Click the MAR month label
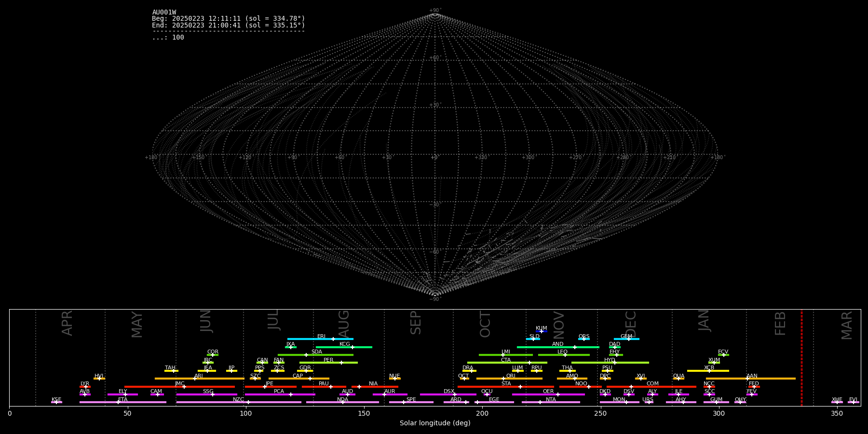 [x=847, y=325]
